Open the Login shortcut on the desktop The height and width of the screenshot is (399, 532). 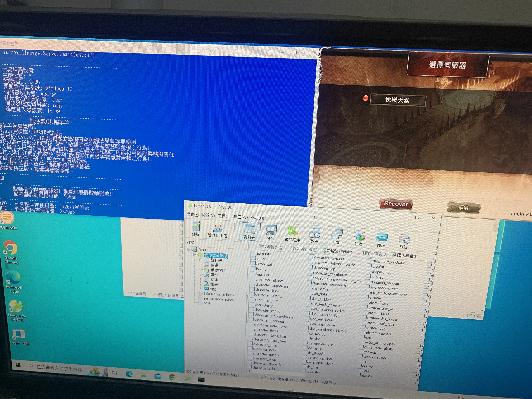(19, 337)
